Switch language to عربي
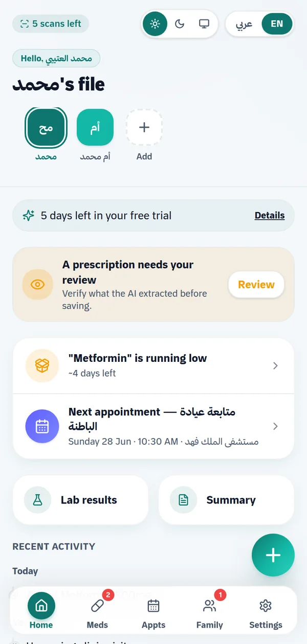 pyautogui.click(x=244, y=24)
